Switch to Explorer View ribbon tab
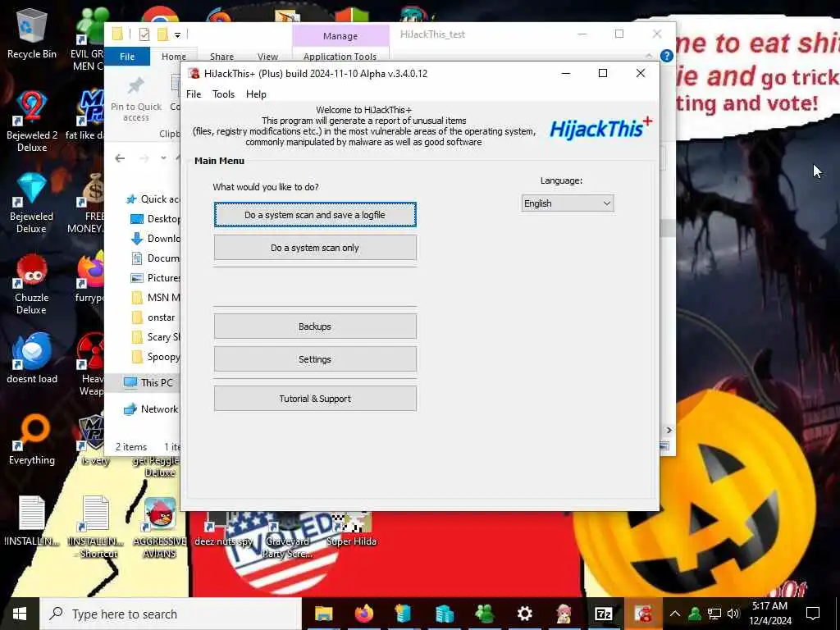 [267, 57]
